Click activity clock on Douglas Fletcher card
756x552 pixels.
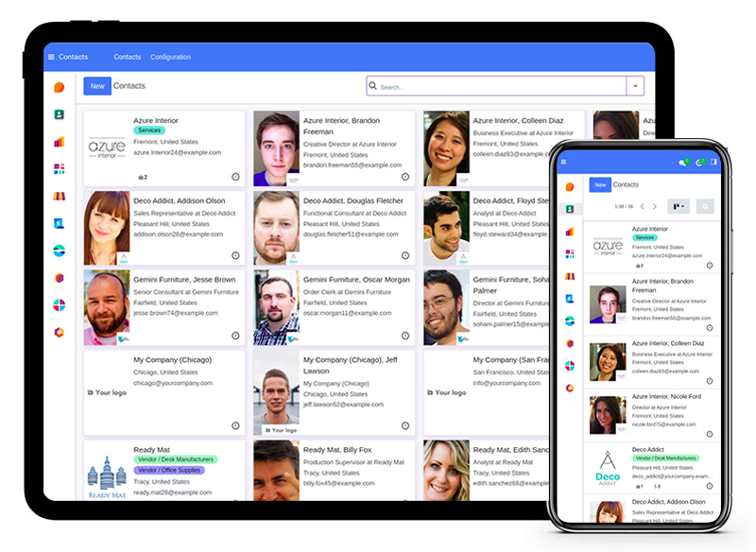(405, 255)
